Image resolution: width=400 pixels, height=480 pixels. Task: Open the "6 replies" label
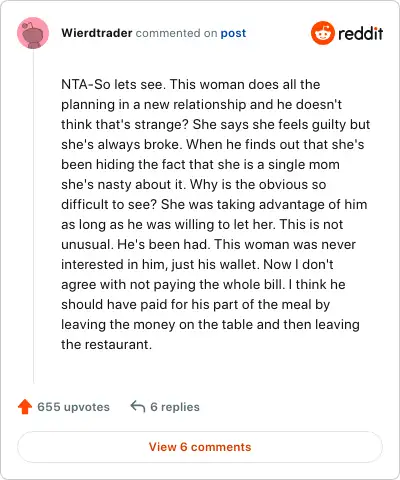coord(175,407)
